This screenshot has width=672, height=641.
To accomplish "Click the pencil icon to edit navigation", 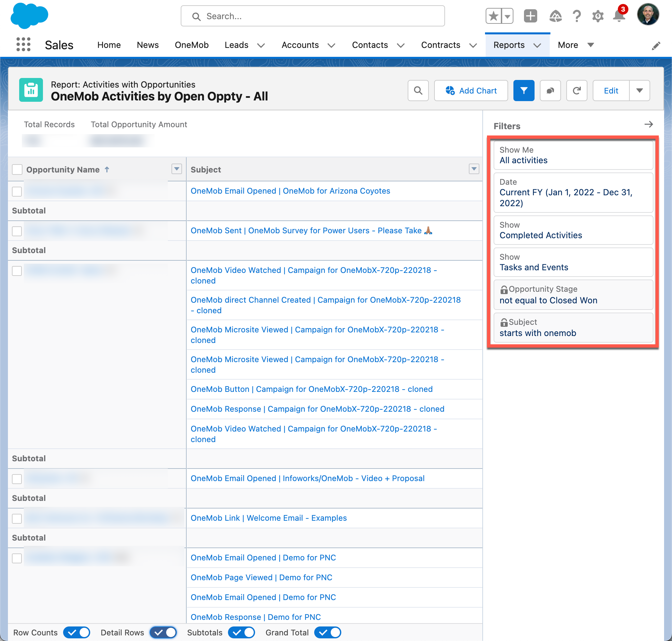I will [656, 46].
